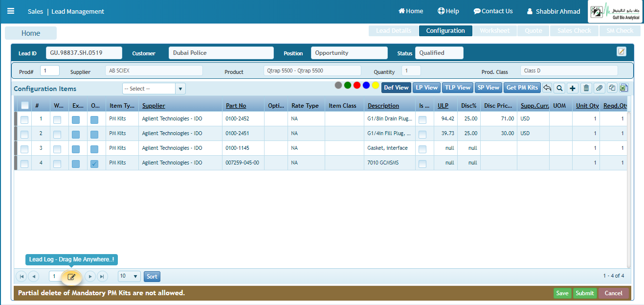Go to first page of grid
This screenshot has height=305, width=644.
click(22, 277)
